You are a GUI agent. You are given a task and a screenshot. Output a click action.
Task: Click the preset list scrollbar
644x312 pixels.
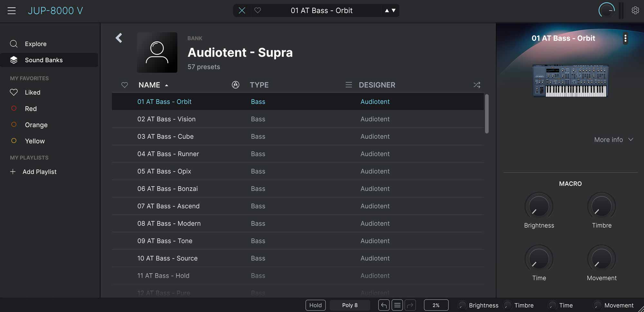pos(487,113)
